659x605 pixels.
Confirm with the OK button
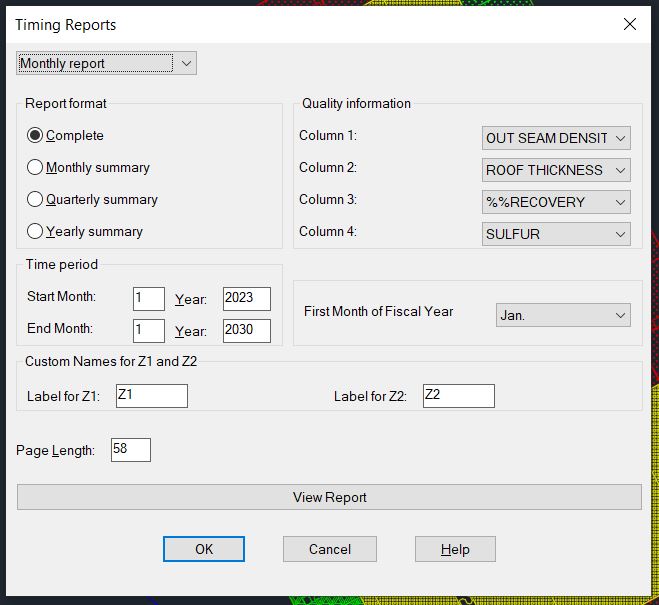(x=204, y=549)
